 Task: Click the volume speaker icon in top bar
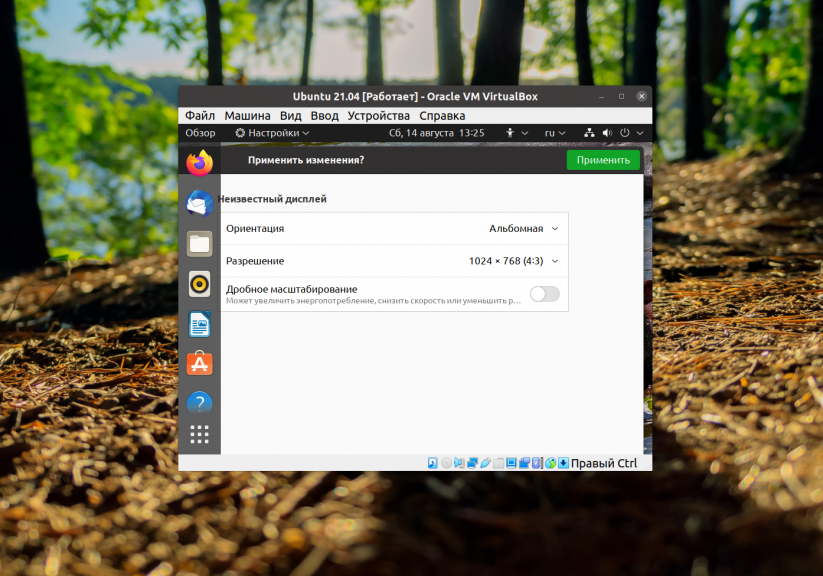pyautogui.click(x=607, y=133)
